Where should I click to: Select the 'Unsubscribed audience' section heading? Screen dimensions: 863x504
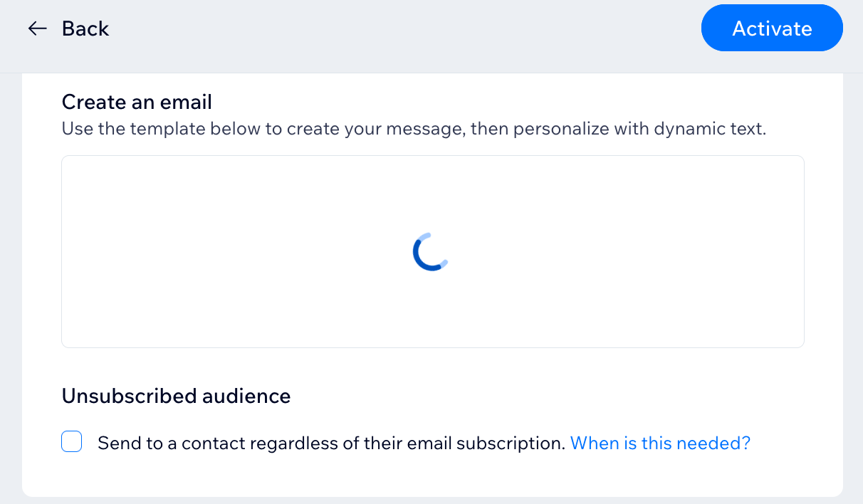coord(176,396)
